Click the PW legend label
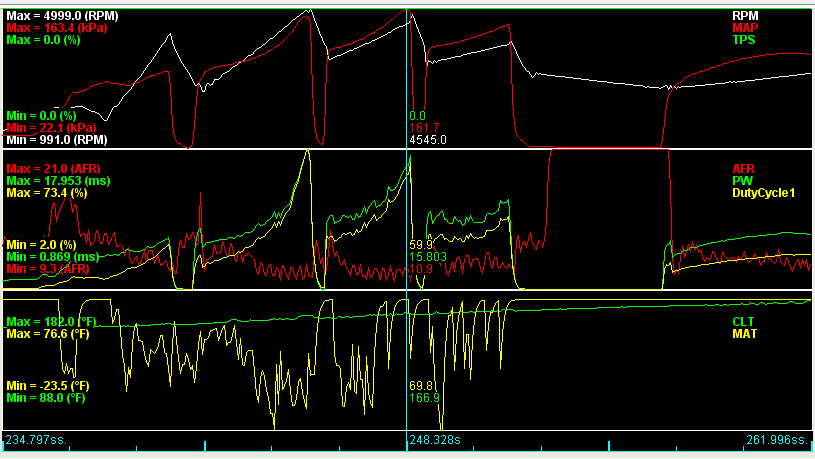The image size is (815, 459). click(x=742, y=180)
